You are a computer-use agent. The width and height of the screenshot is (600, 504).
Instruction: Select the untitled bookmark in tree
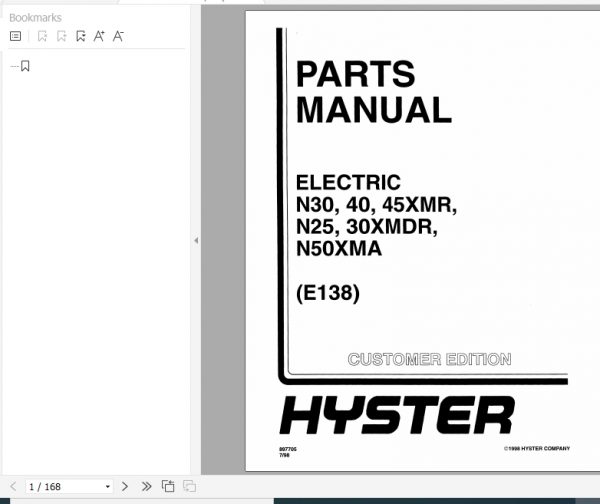coord(25,66)
